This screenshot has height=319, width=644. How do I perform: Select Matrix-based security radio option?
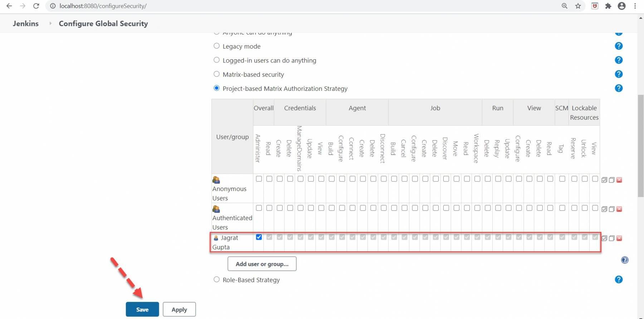click(x=216, y=74)
